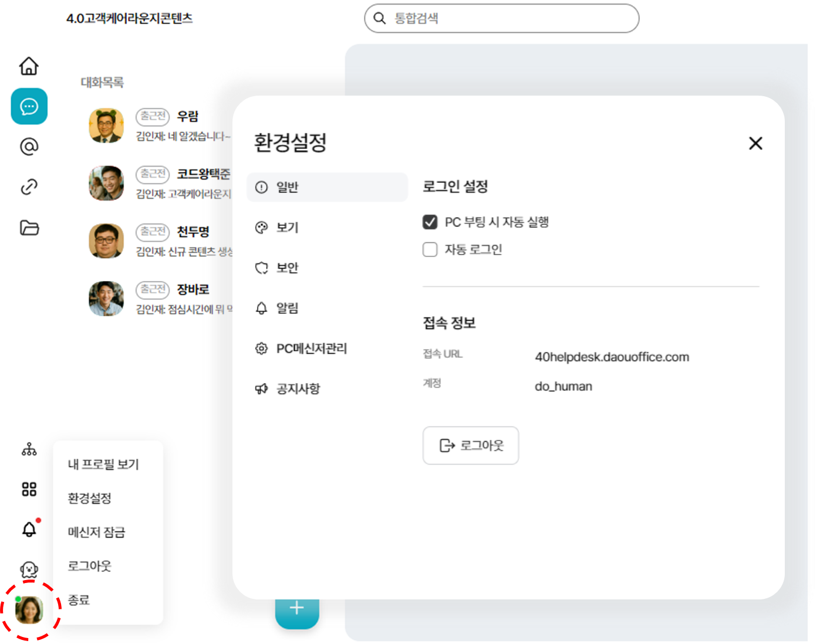Image resolution: width=820 pixels, height=644 pixels.
Task: Click the Home icon in the sidebar
Action: (x=29, y=66)
